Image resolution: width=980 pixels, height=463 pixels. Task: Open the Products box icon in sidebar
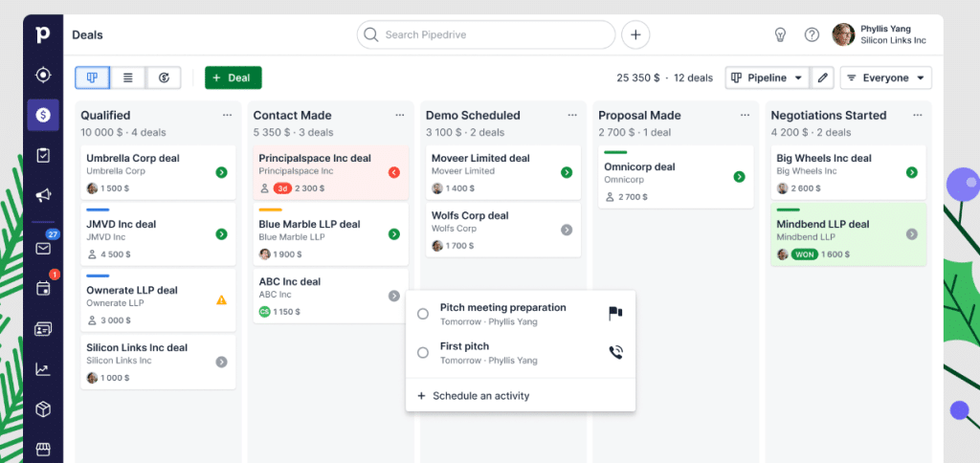42,409
